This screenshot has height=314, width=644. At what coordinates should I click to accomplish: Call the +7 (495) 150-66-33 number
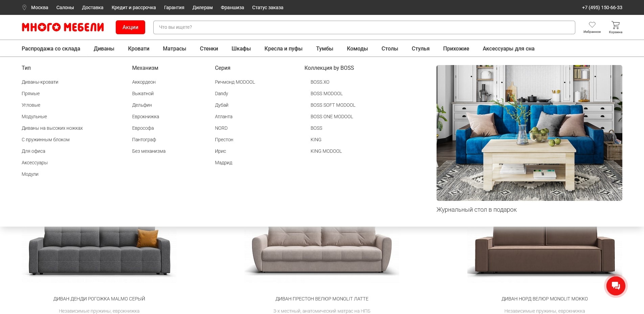coord(602,7)
